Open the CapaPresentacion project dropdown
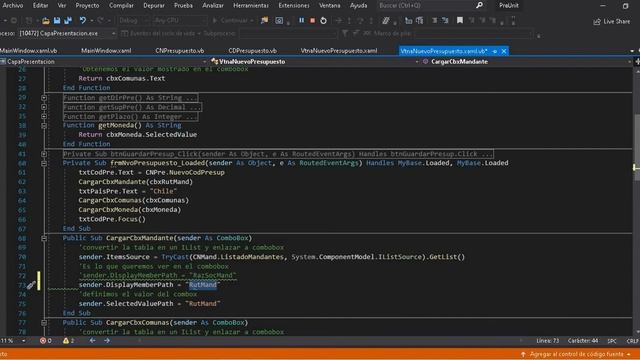The width and height of the screenshot is (640, 360). (104, 62)
